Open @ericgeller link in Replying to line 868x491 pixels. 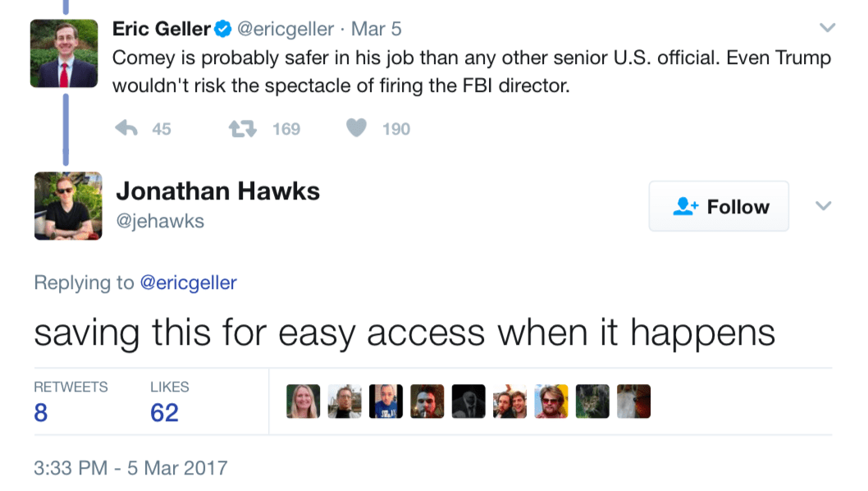(188, 282)
